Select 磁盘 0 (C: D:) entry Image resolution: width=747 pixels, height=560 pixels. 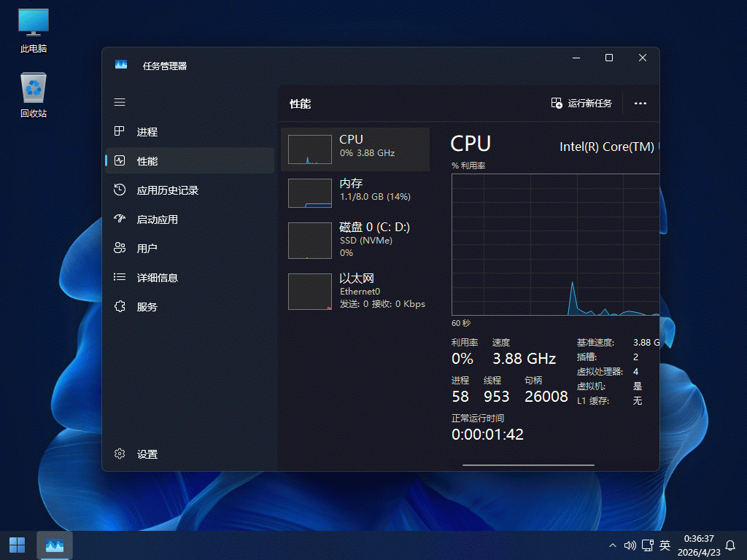(x=355, y=241)
